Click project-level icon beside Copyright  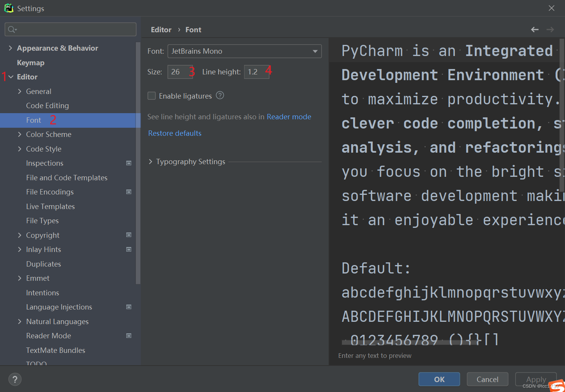coord(129,235)
